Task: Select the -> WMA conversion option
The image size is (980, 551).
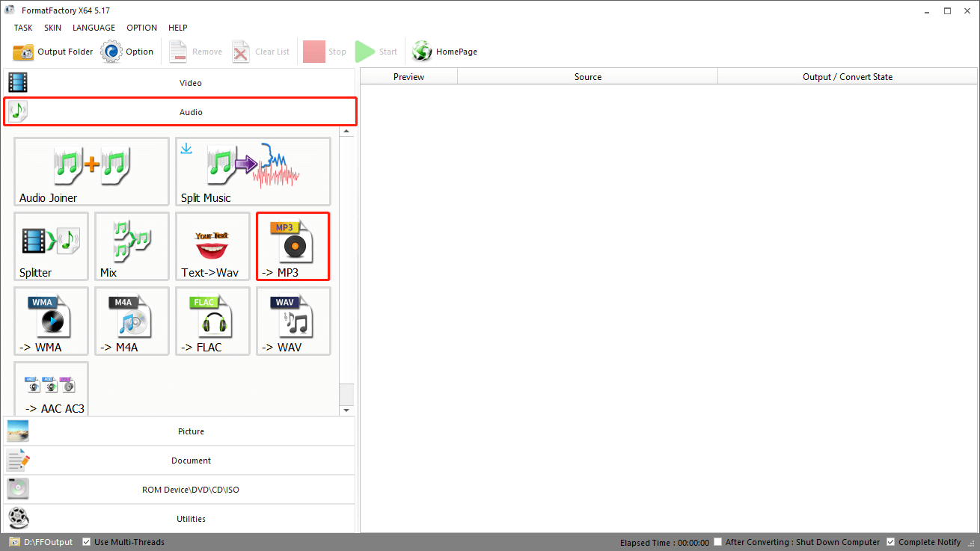Action: pos(51,321)
